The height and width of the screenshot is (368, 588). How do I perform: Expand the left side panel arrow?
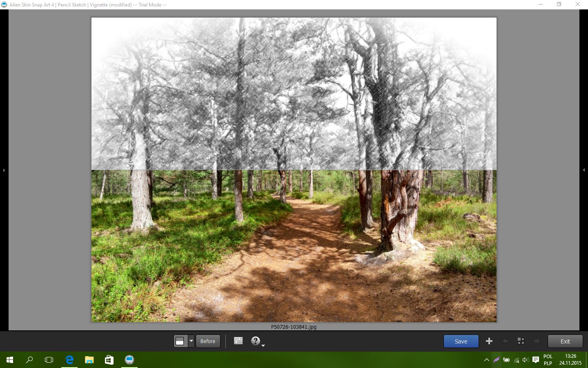[x=4, y=170]
